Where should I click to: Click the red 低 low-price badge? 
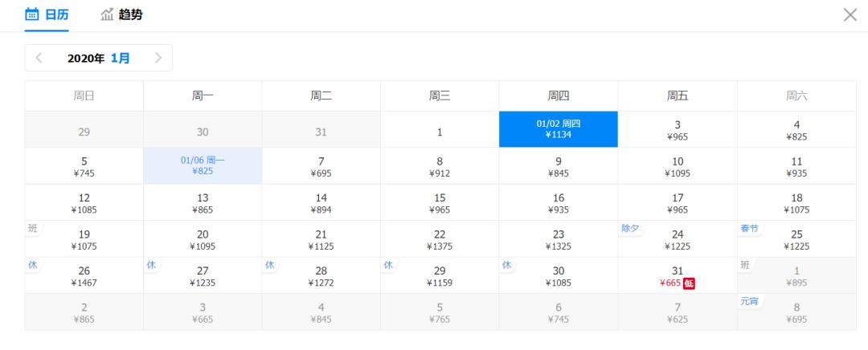pyautogui.click(x=689, y=283)
